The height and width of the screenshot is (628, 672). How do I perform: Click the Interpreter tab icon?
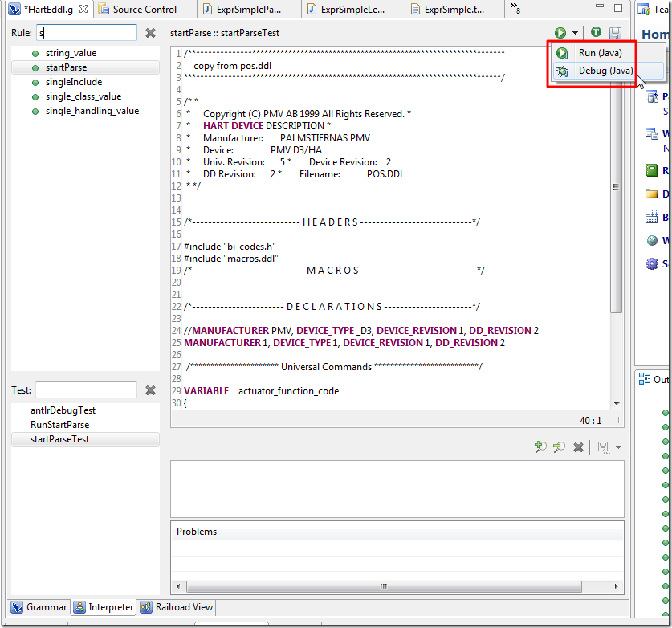79,607
